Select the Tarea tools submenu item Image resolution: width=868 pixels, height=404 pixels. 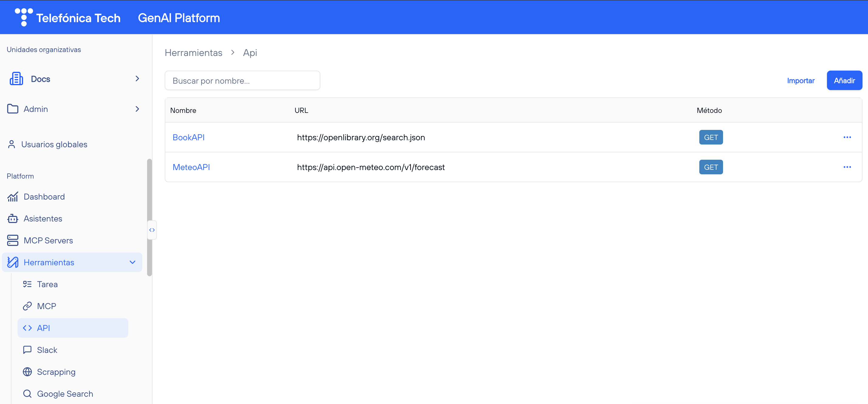pyautogui.click(x=47, y=284)
